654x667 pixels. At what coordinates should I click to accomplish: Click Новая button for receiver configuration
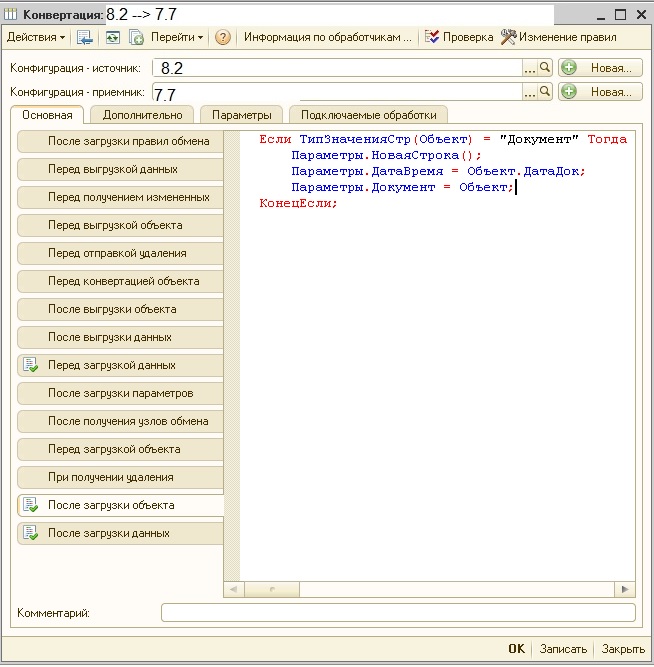(x=600, y=92)
